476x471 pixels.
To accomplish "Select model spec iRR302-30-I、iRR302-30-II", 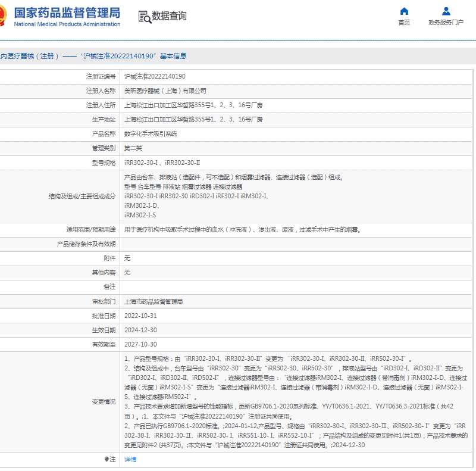I will tap(162, 163).
